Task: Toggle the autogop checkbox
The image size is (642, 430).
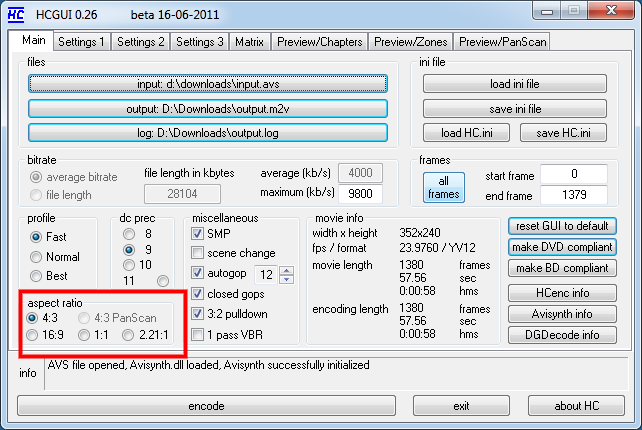Action: pyautogui.click(x=197, y=273)
